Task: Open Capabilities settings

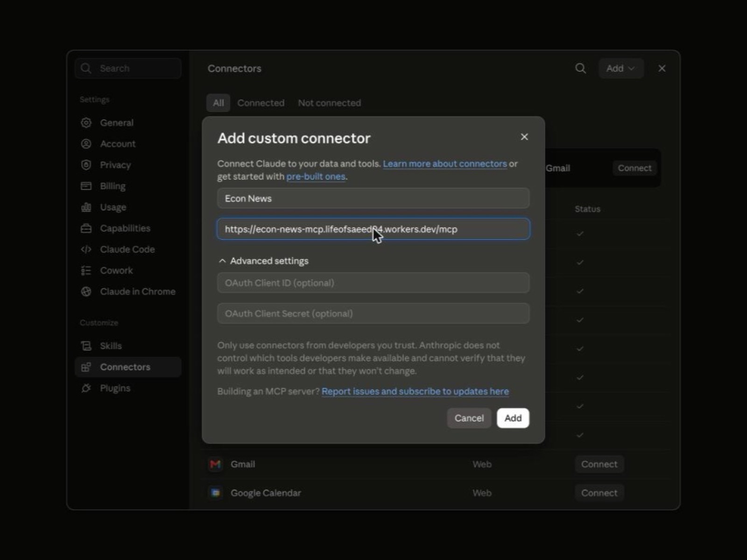Action: pyautogui.click(x=128, y=228)
